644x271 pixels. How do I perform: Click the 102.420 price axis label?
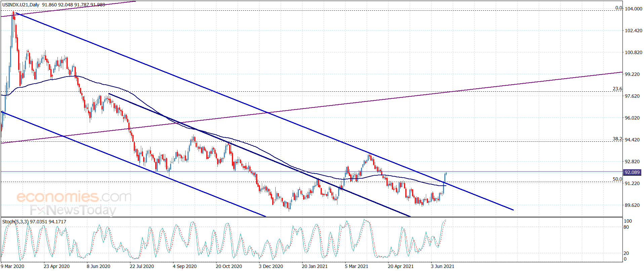[x=633, y=31]
